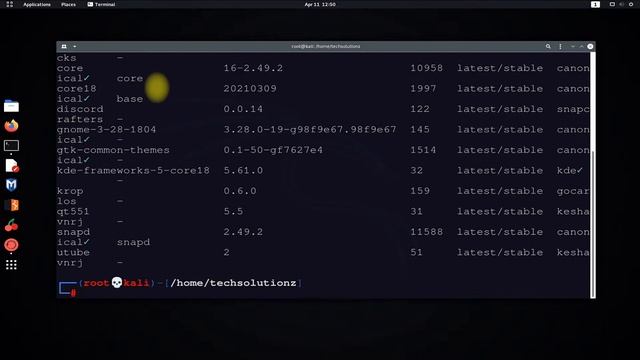Click the 'kde-frameworks-5-core18' package name

(133, 171)
